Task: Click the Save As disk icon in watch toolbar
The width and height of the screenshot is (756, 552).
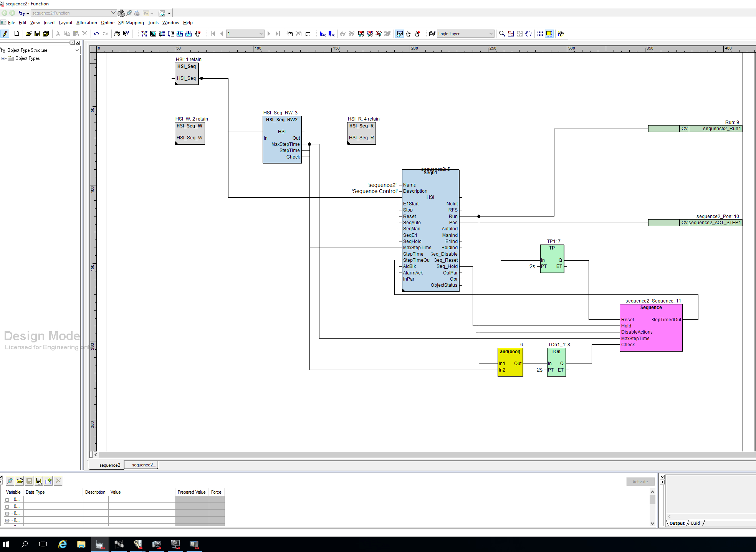Action: point(39,481)
